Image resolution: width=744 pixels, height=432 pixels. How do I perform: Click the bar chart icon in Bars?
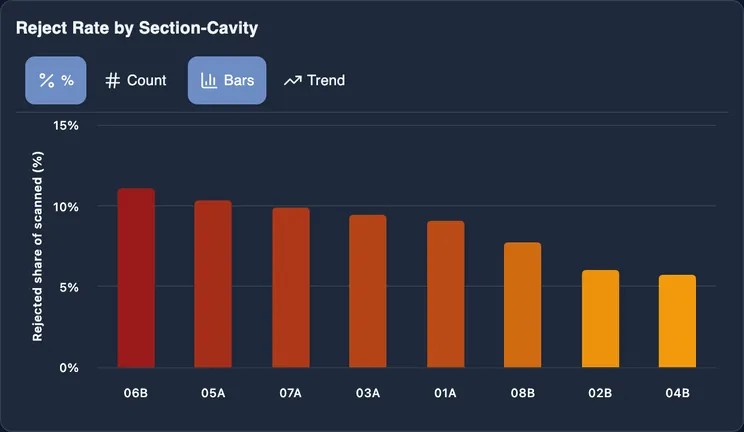[x=209, y=80]
